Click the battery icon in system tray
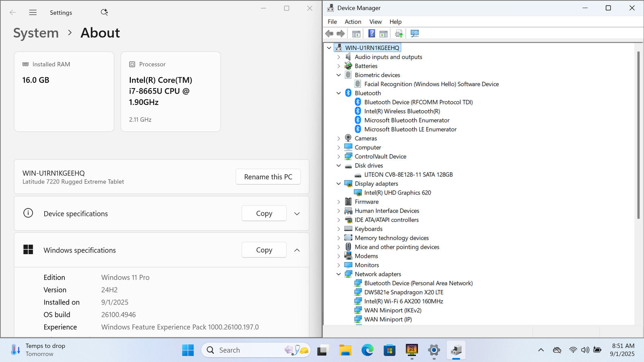644x362 pixels. 597,350
